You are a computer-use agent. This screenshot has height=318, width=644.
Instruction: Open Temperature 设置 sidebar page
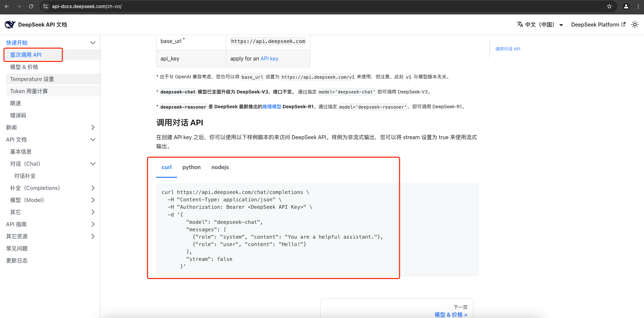pos(53,79)
